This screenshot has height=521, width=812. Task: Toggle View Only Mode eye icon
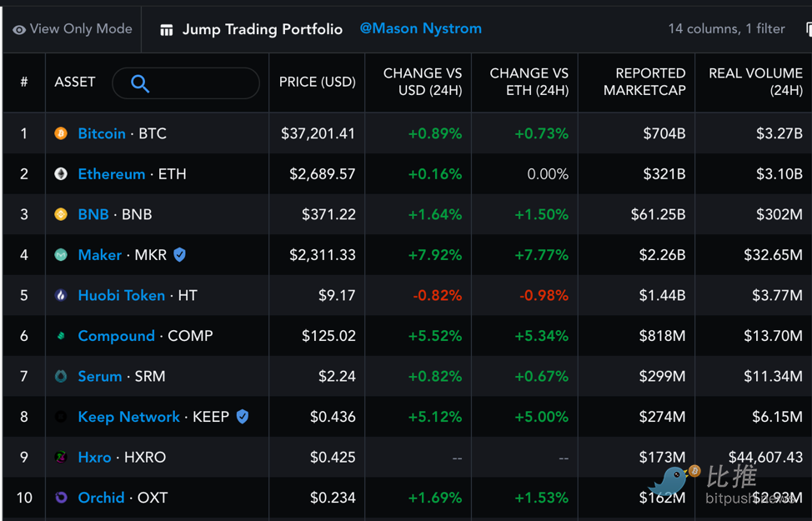[x=19, y=30]
